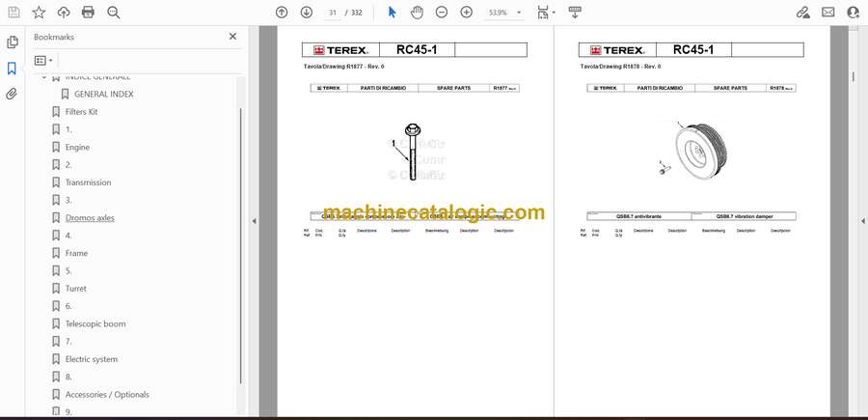Image resolution: width=868 pixels, height=420 pixels.
Task: Open the Accessories / Optionals bookmark
Action: pos(107,395)
